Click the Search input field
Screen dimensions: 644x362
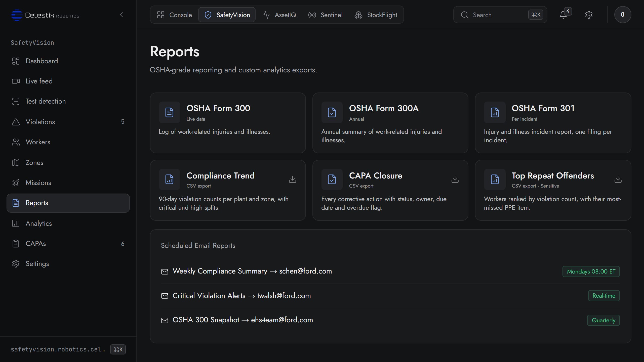pyautogui.click(x=500, y=15)
